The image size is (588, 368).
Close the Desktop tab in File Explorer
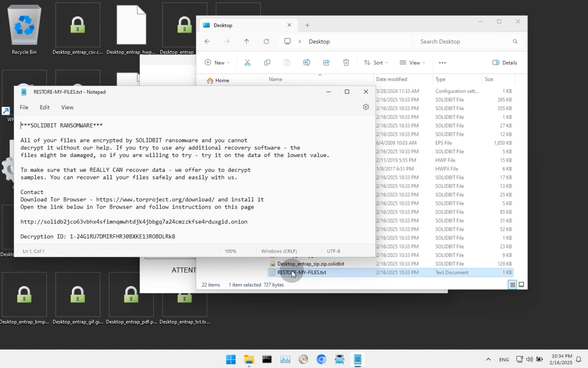(x=289, y=25)
